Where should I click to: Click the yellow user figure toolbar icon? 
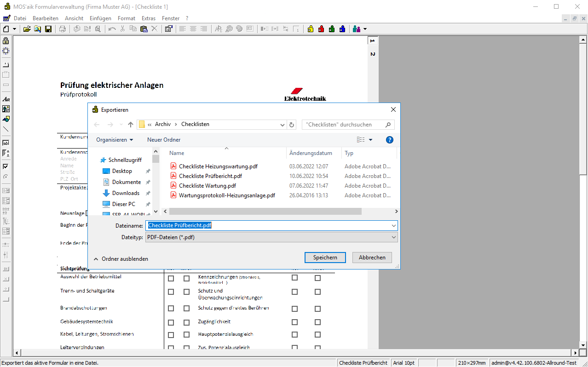pyautogui.click(x=311, y=29)
